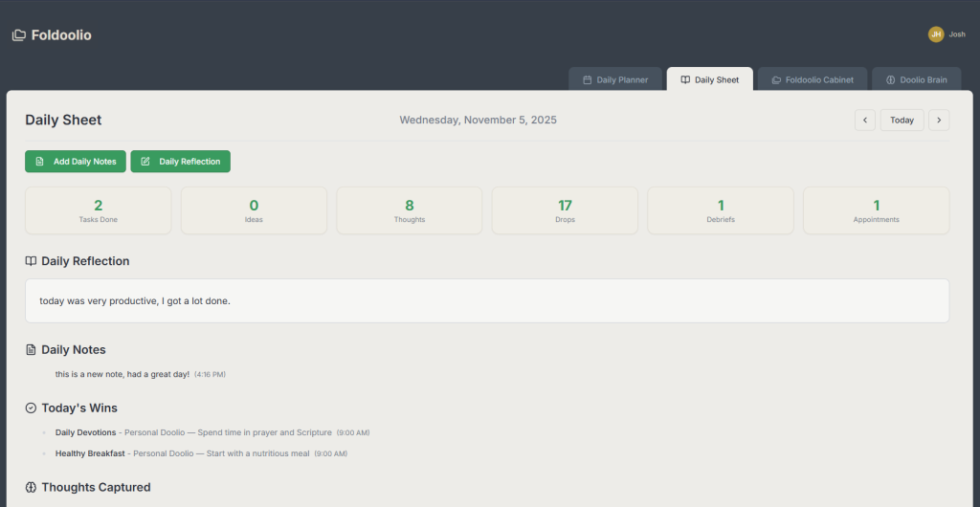The height and width of the screenshot is (507, 980).
Task: Go to the previous day with left chevron
Action: click(864, 121)
